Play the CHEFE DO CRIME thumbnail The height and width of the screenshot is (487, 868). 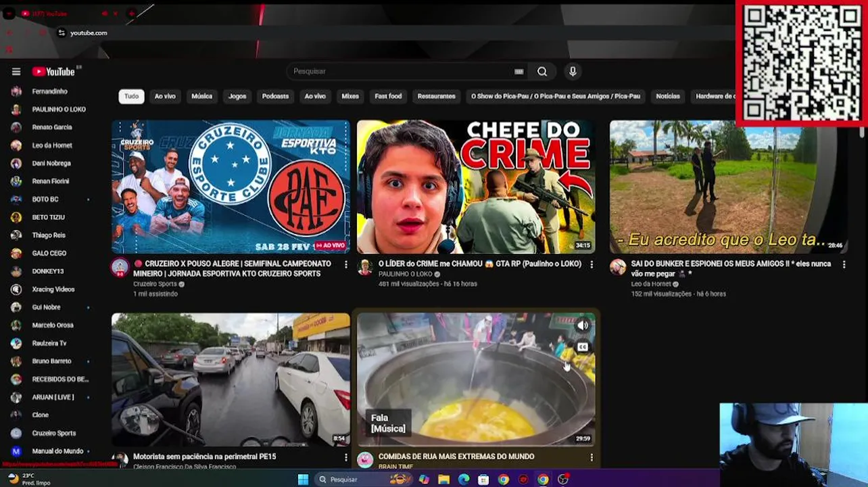coord(476,187)
